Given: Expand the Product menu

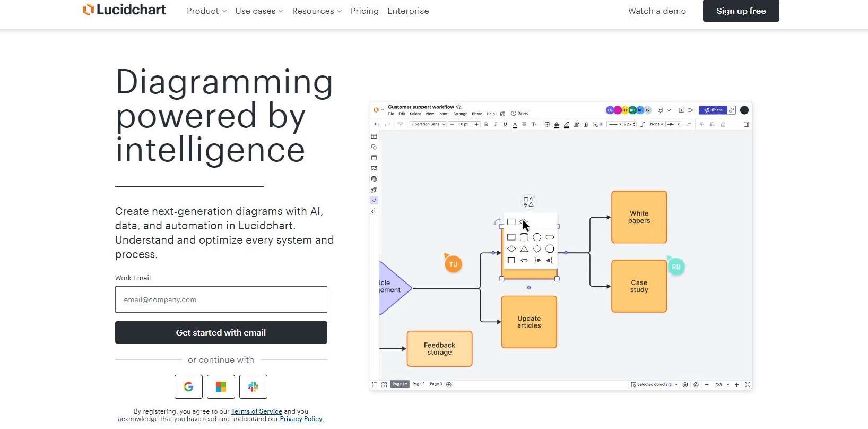Looking at the screenshot, I should (x=206, y=11).
